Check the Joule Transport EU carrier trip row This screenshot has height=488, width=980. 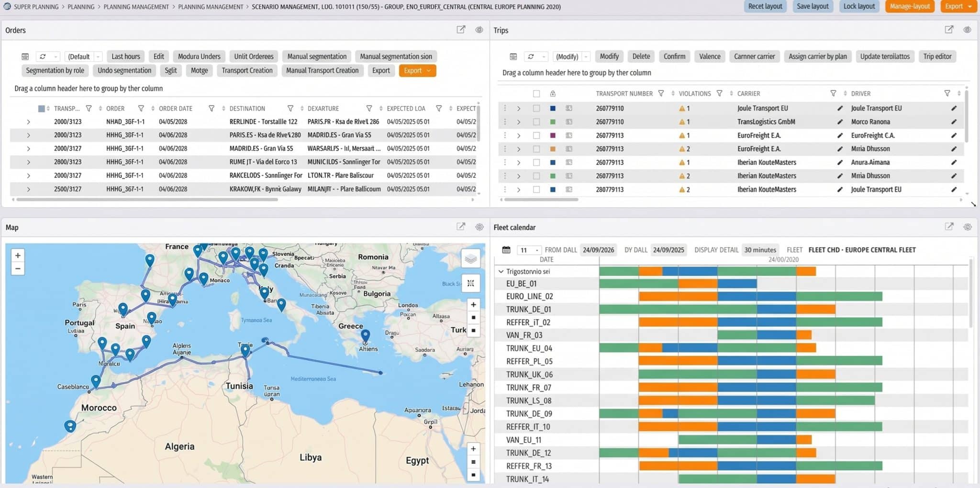click(x=536, y=109)
